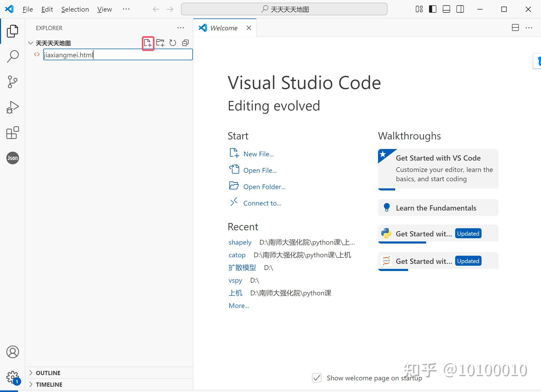Toggle primary side bar visibility
This screenshot has width=541, height=392.
432,9
